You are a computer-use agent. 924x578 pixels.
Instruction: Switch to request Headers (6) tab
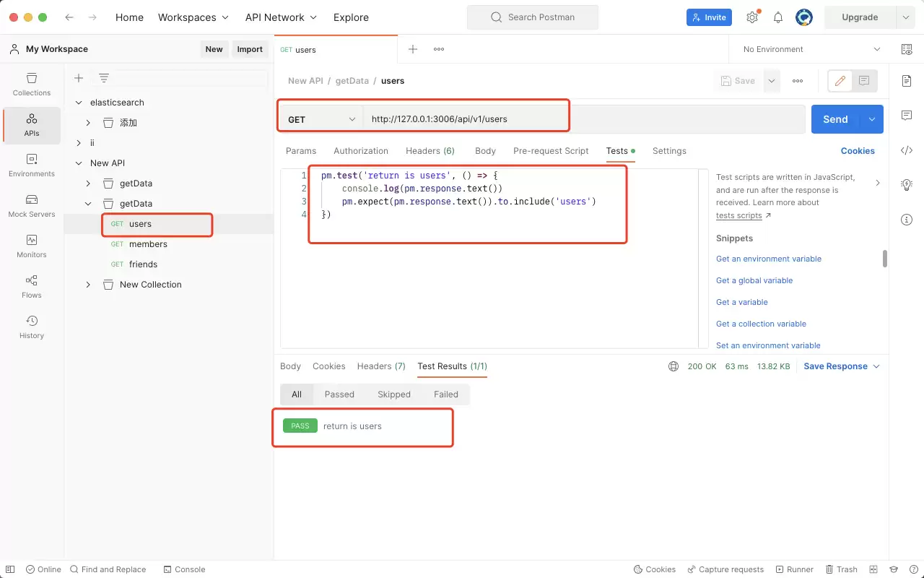pyautogui.click(x=430, y=151)
